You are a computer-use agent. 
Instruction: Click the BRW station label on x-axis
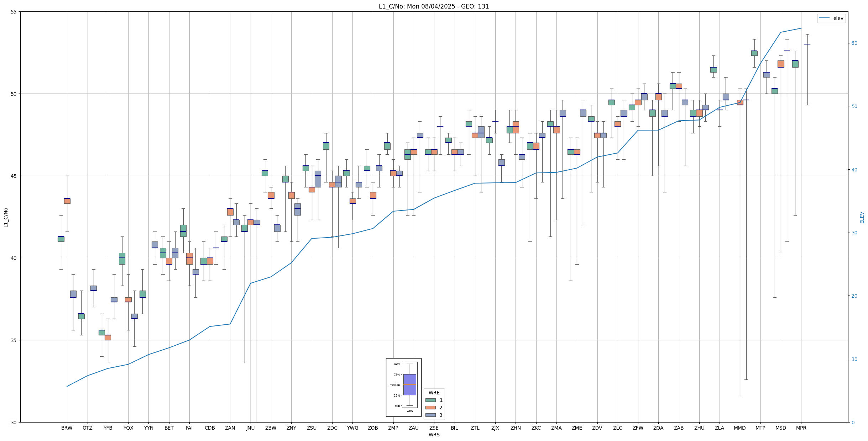[x=67, y=428]
